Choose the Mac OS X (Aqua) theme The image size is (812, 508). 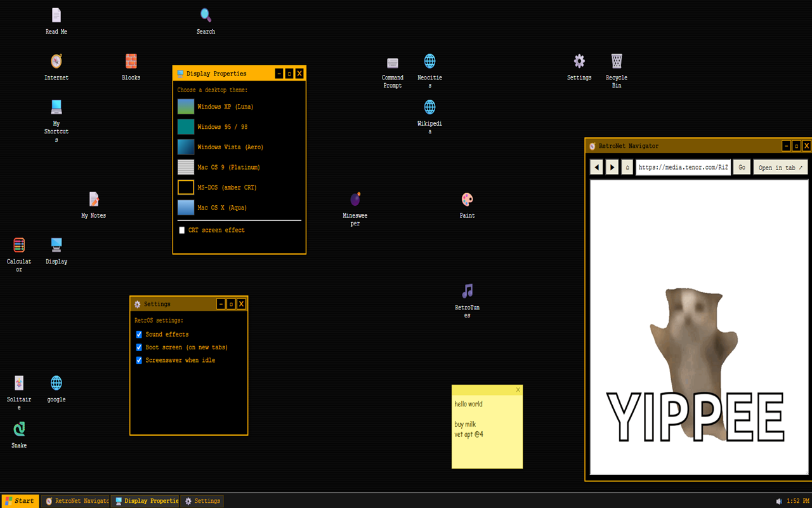[239, 208]
